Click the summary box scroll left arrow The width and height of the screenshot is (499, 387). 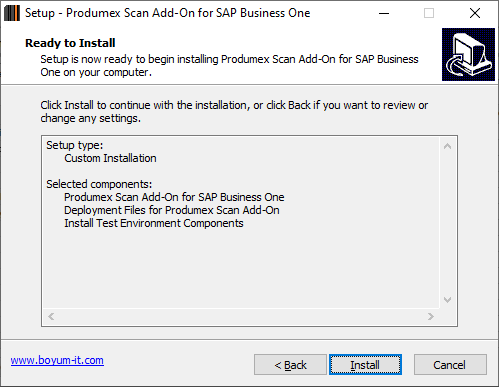[x=51, y=316]
